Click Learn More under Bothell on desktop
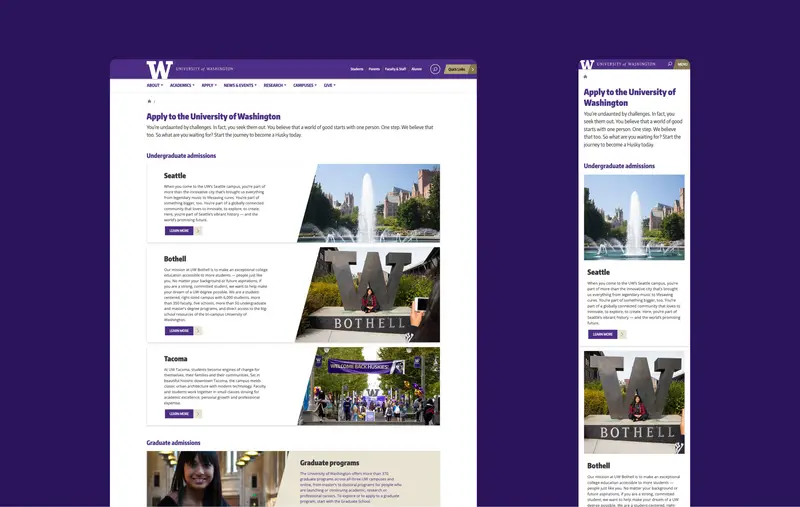Viewport: 800px width, 507px height. tap(179, 331)
